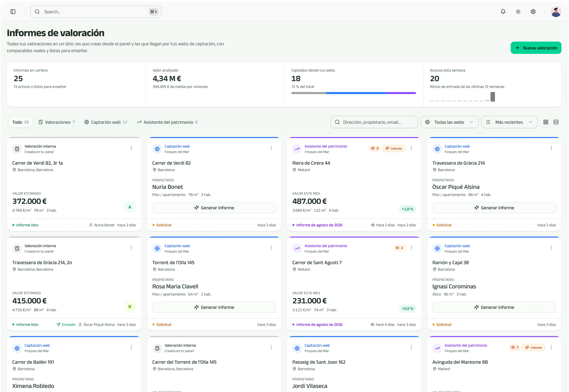
Task: Click Enviado status on Travessera de Gràcia 214, 2n
Action: pos(66,325)
